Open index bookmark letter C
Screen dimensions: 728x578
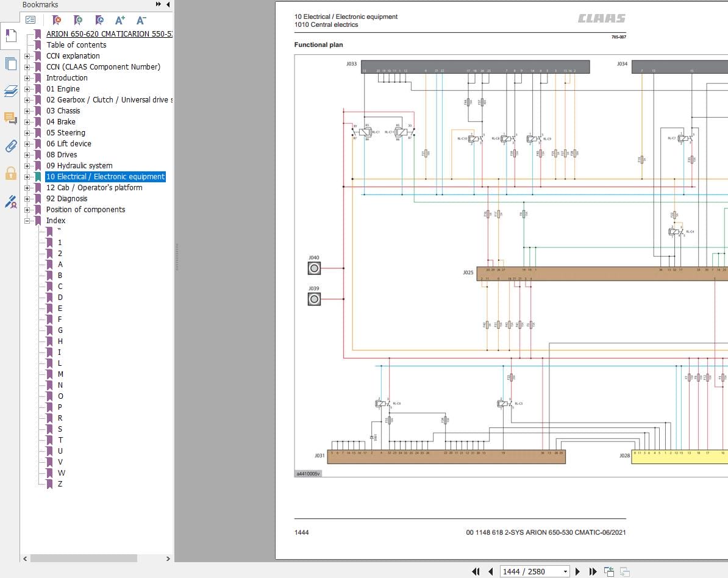pyautogui.click(x=60, y=287)
